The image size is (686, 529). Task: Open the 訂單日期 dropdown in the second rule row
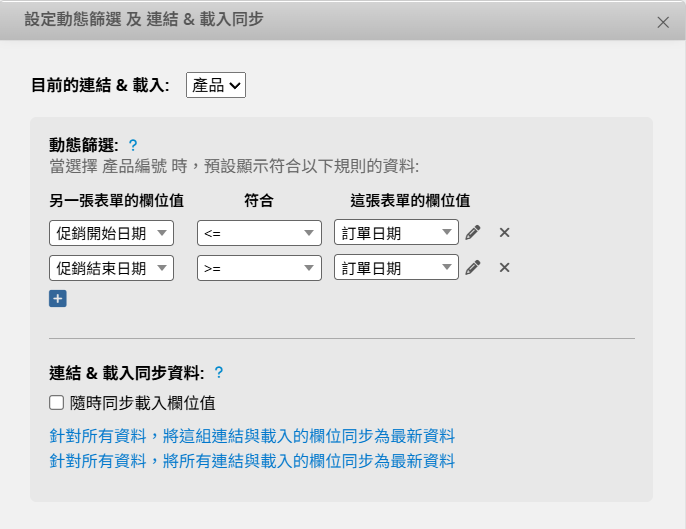(396, 268)
